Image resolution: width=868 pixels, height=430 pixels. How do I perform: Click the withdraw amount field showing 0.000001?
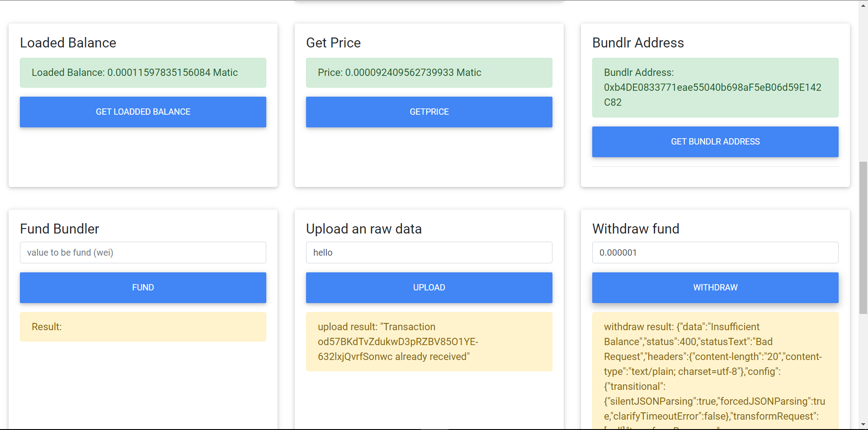[x=715, y=252]
